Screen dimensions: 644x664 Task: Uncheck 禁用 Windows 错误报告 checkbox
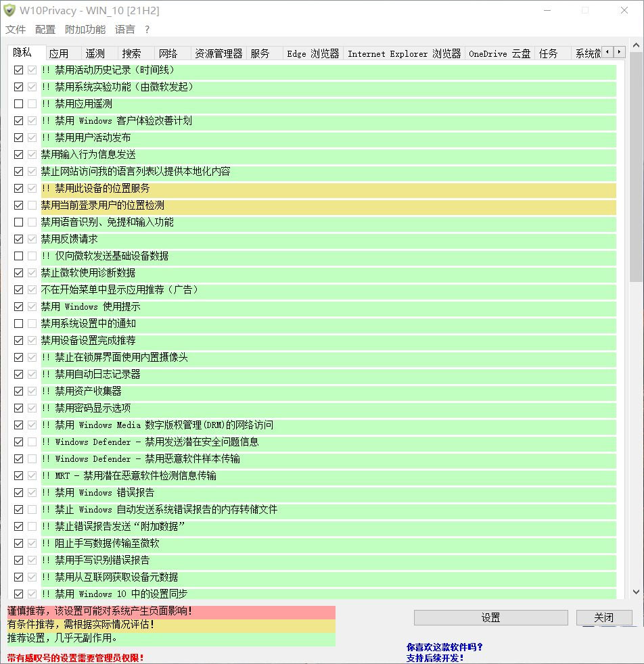[x=18, y=492]
